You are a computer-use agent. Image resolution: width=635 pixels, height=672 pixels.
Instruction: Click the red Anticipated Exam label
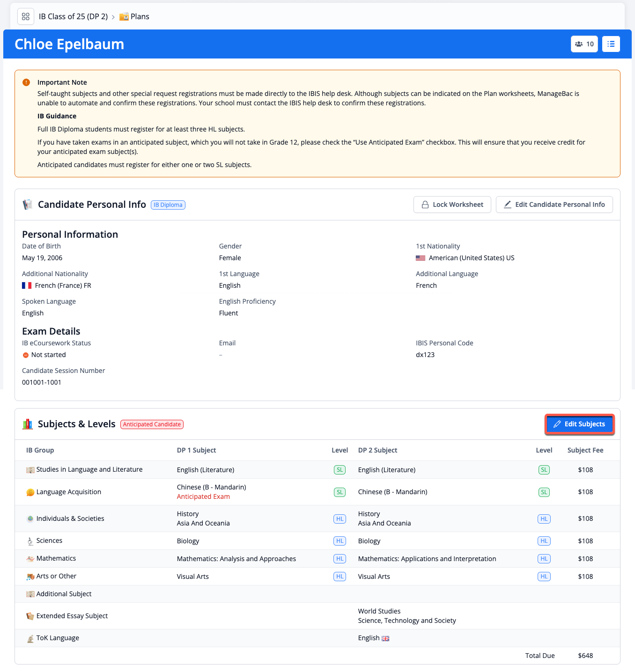coord(203,497)
